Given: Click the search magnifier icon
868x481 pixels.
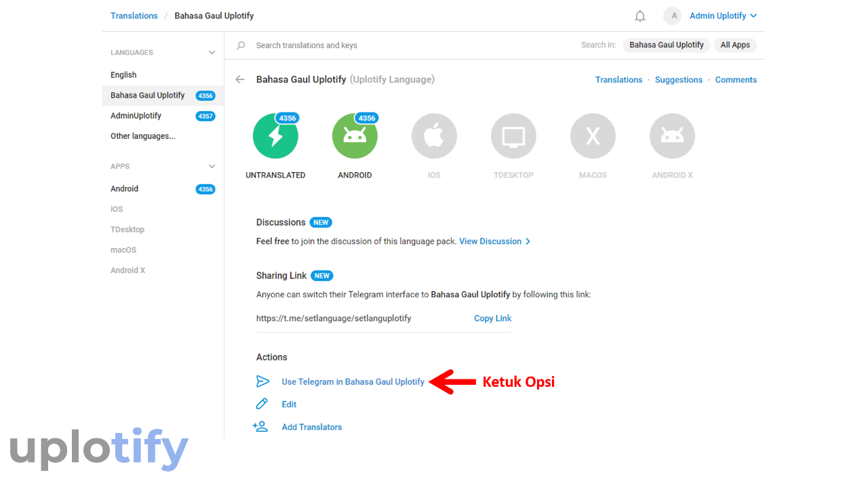Looking at the screenshot, I should pyautogui.click(x=241, y=45).
